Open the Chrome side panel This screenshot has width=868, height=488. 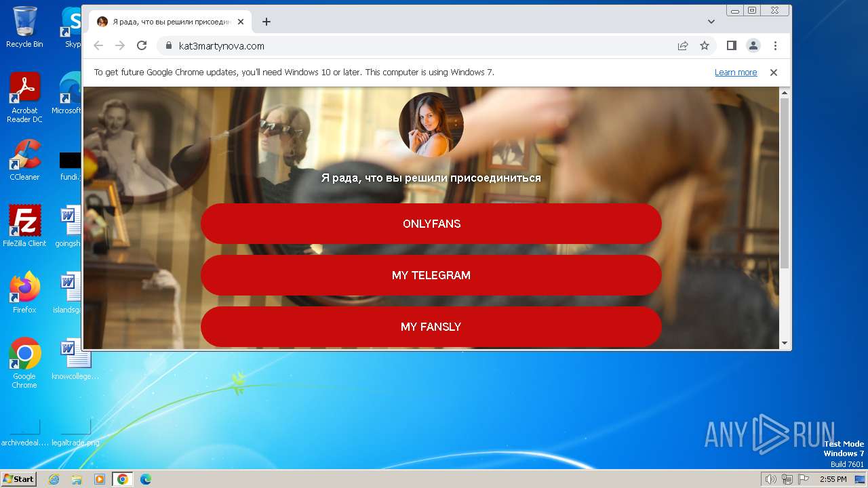pos(731,45)
